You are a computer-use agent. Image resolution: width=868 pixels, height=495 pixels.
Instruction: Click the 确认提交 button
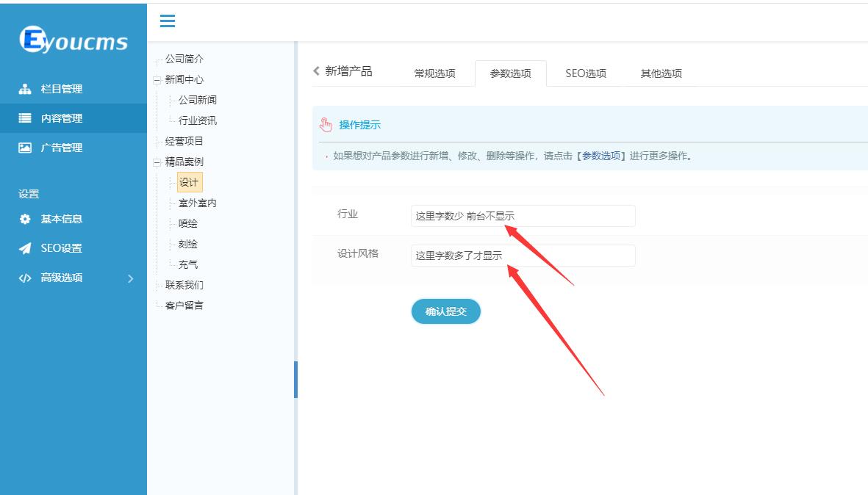pyautogui.click(x=445, y=311)
